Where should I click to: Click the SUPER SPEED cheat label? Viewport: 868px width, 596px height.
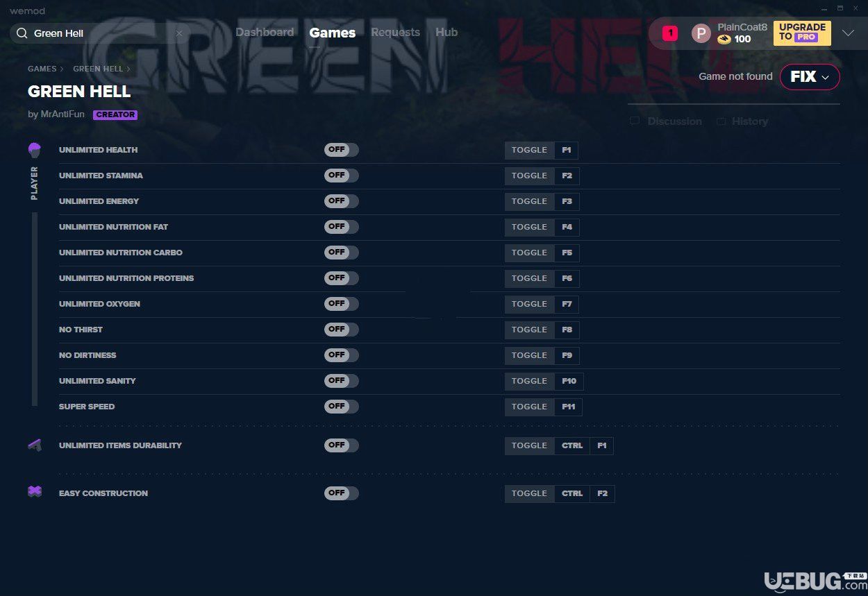(x=87, y=407)
